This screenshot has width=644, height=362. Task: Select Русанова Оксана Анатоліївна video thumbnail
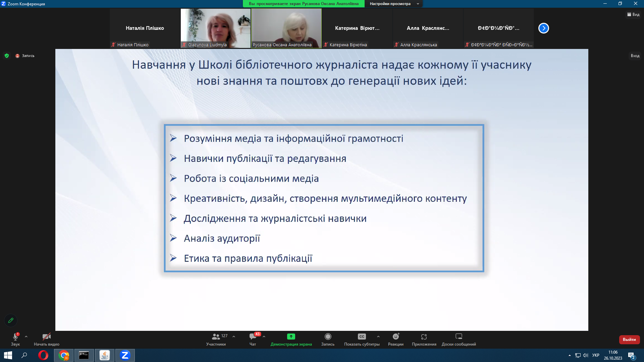point(286,28)
